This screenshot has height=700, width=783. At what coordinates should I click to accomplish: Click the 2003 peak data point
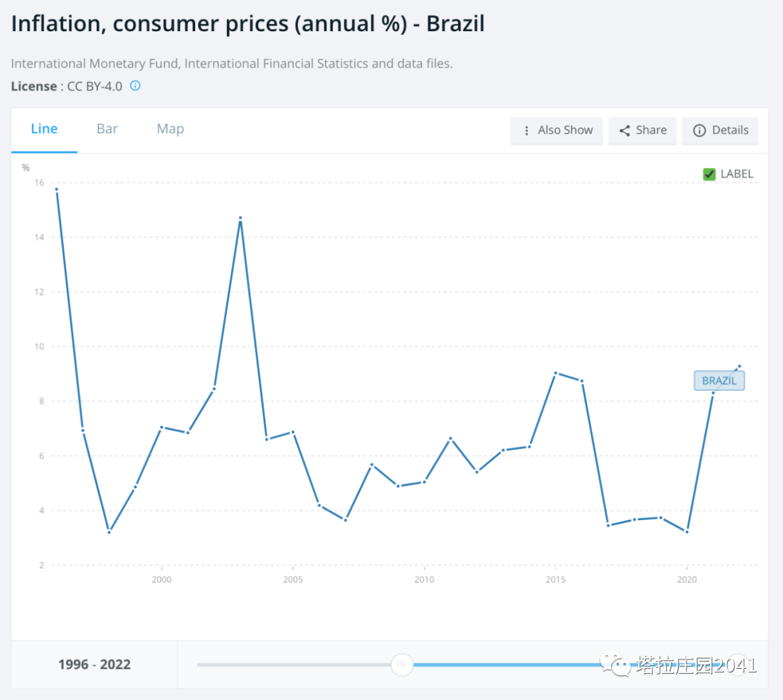(240, 218)
